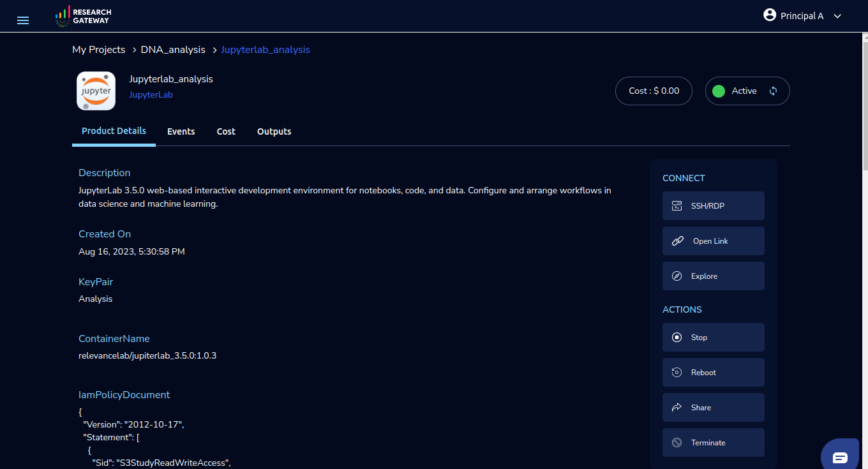Click the Created On label
Image resolution: width=868 pixels, height=469 pixels.
tap(105, 234)
